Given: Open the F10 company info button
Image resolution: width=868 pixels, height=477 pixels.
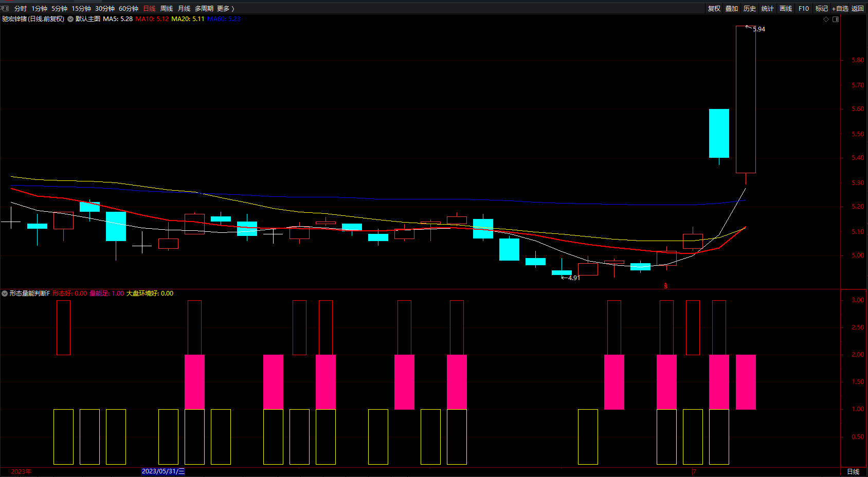Looking at the screenshot, I should tap(804, 8).
